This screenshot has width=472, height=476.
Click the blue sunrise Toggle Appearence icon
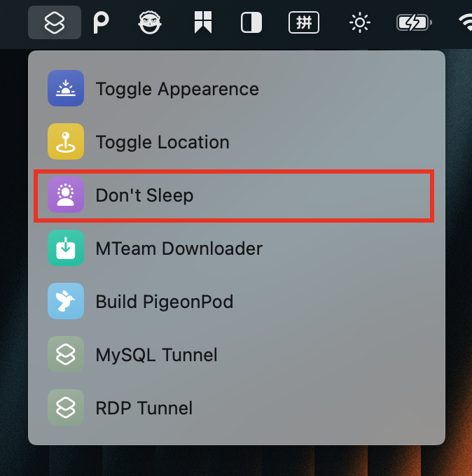pyautogui.click(x=66, y=88)
